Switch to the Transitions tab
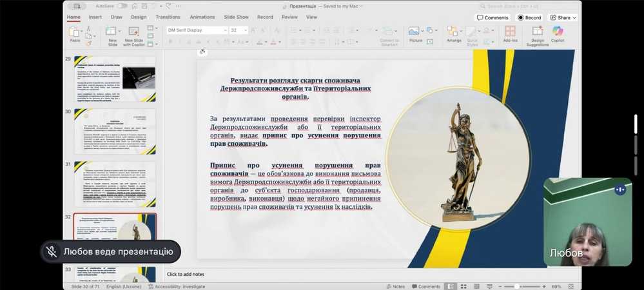 tap(168, 17)
